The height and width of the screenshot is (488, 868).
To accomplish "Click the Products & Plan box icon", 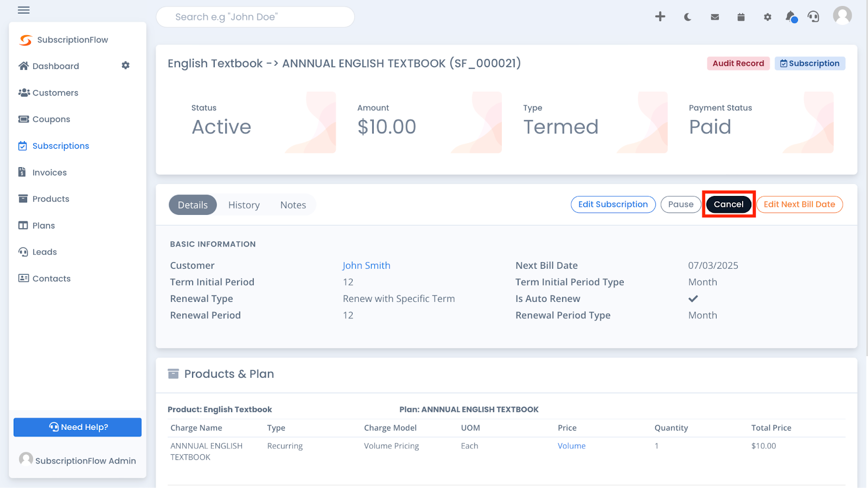I will pyautogui.click(x=173, y=374).
